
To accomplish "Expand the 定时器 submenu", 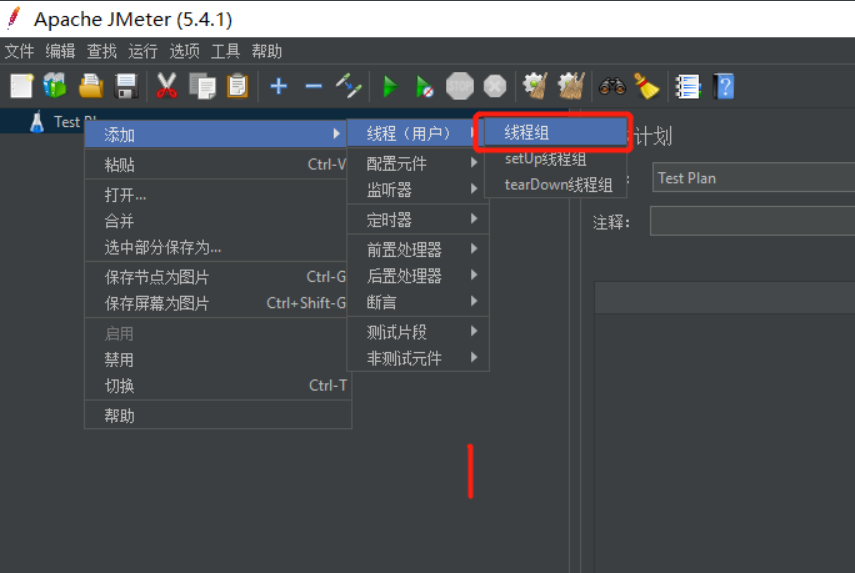I will click(418, 220).
